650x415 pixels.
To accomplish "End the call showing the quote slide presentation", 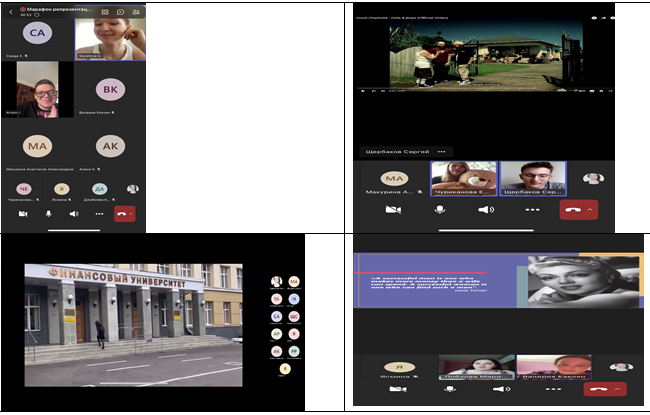I will tap(600, 389).
